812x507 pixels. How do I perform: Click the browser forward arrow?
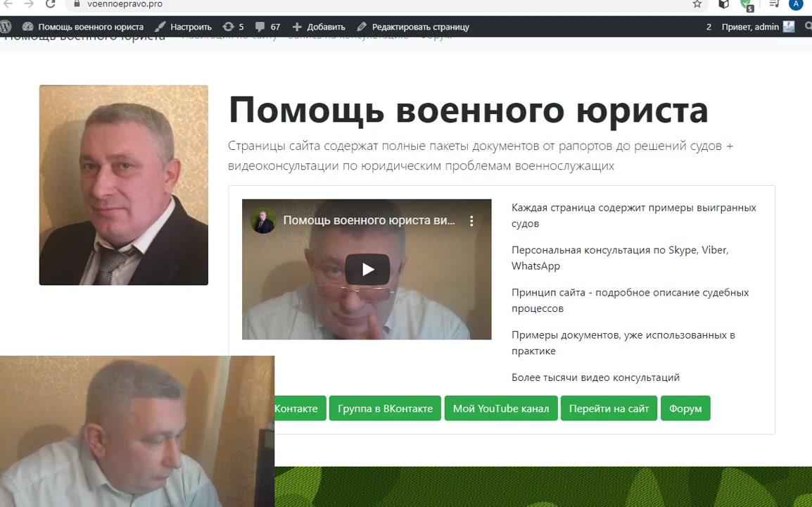coord(29,4)
